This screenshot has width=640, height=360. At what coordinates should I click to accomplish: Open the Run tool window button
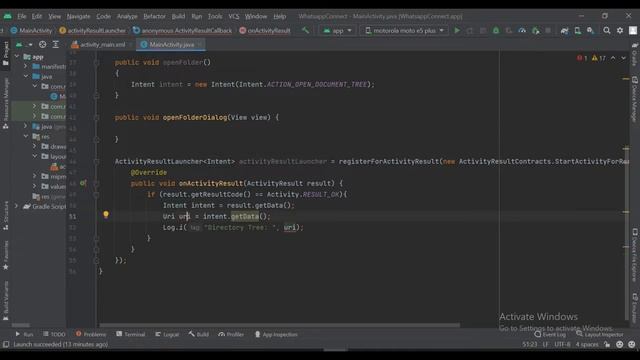24,334
